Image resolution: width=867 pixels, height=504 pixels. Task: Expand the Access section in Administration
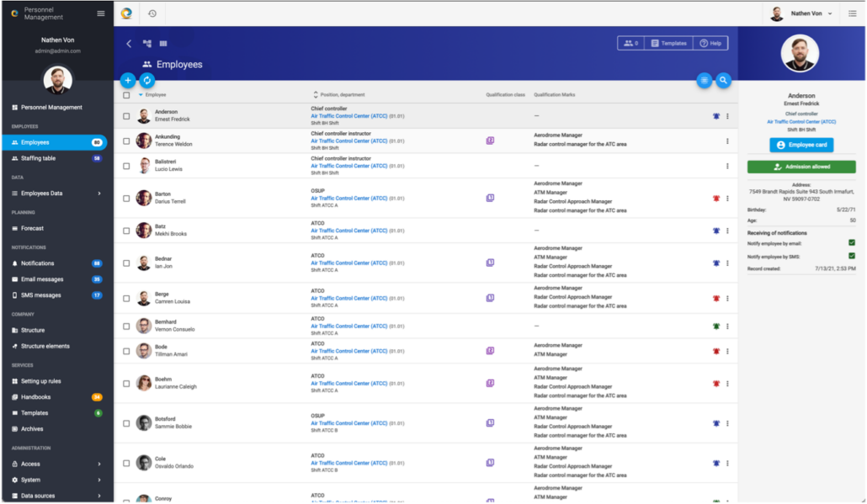(x=99, y=464)
